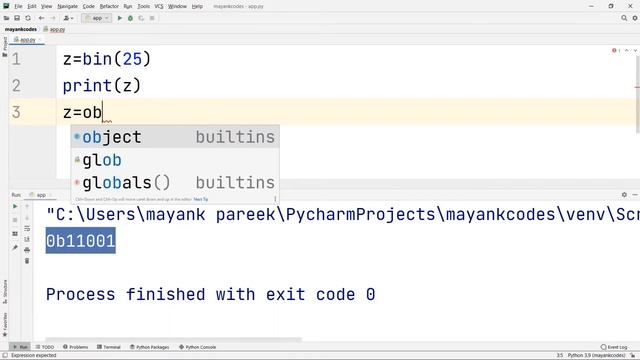The height and width of the screenshot is (360, 640).
Task: Toggle the Favorites tool window sidebar button
Action: (x=5, y=325)
